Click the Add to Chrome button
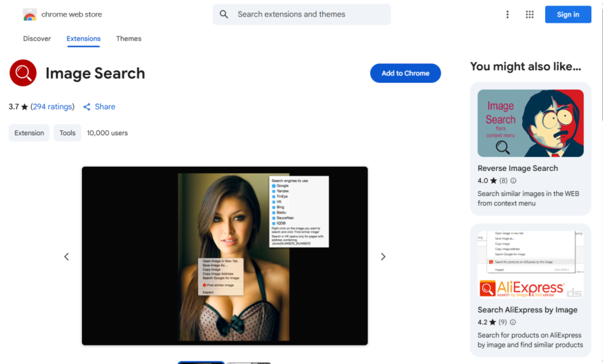Screen dimensions: 603x364 (x=405, y=73)
